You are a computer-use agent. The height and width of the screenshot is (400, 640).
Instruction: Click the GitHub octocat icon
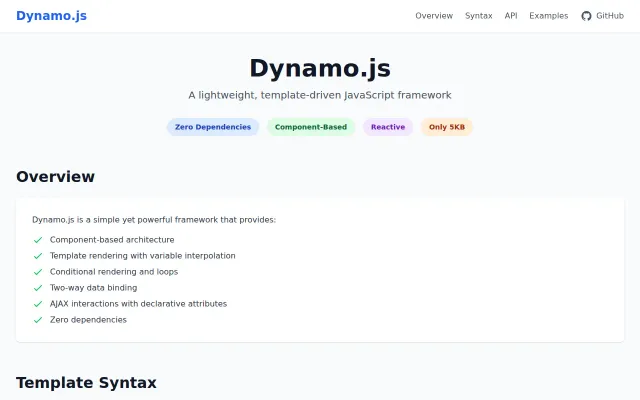point(587,16)
